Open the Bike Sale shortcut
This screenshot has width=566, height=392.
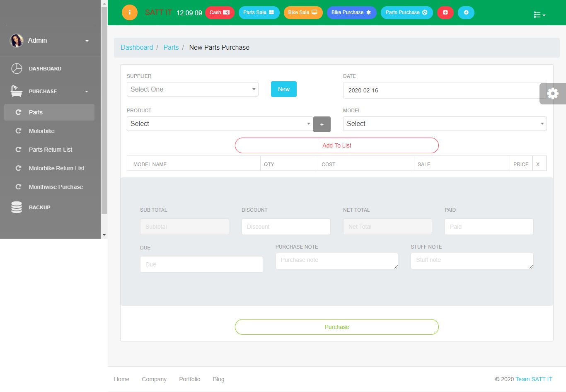(303, 12)
